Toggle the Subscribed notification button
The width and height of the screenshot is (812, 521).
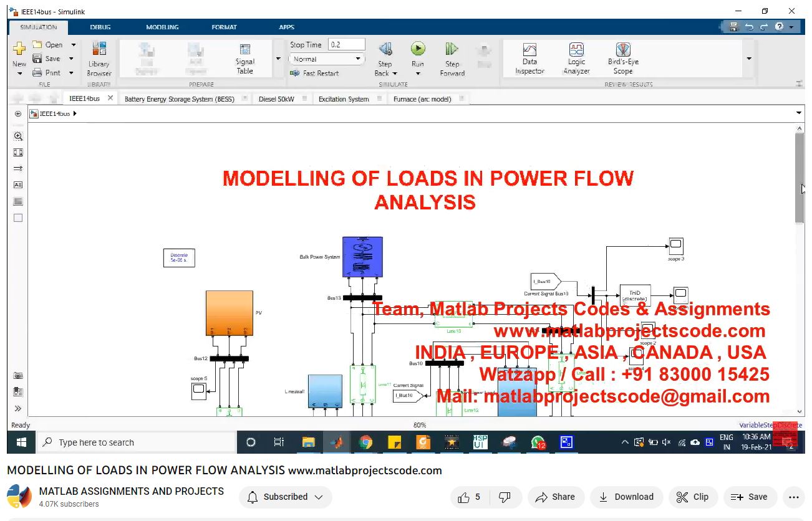point(286,497)
